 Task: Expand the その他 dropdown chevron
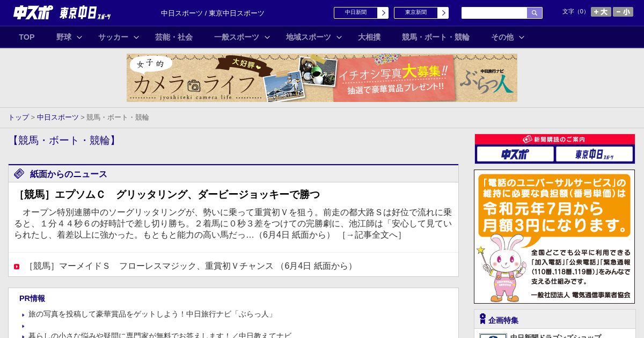(522, 37)
